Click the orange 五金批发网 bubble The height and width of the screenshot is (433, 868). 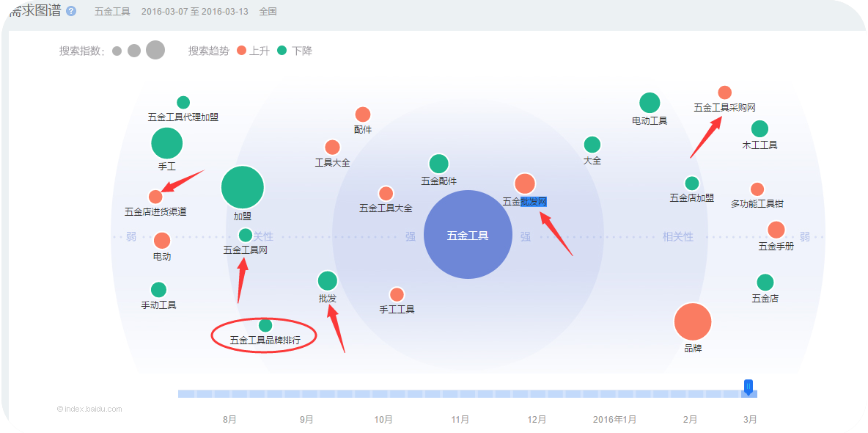tap(524, 183)
